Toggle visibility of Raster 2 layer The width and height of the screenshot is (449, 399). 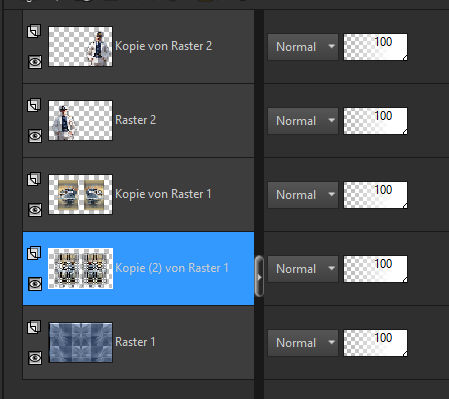(35, 136)
